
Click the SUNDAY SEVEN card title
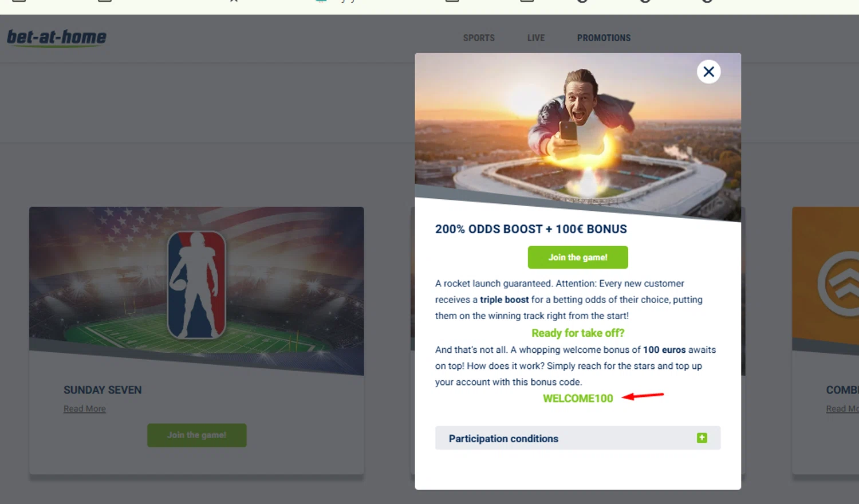tap(103, 390)
